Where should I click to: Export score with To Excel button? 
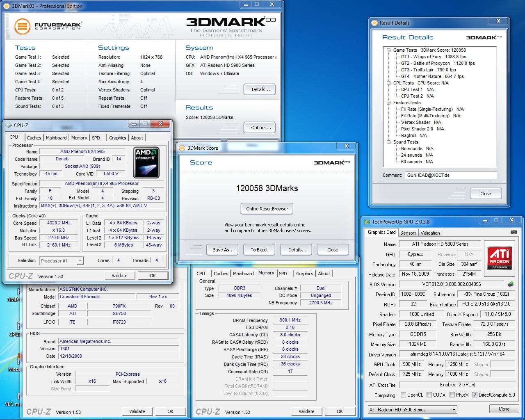pos(259,250)
